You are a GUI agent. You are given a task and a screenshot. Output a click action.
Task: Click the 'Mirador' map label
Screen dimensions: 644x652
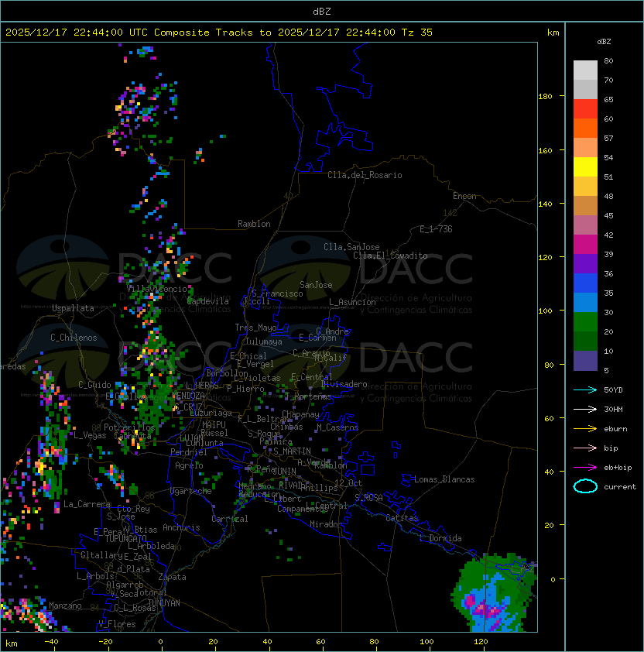[x=326, y=524]
